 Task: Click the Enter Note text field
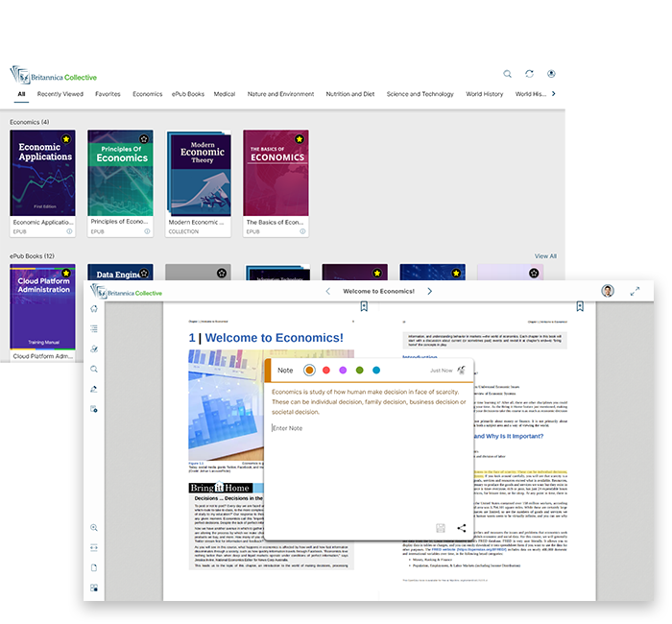pos(365,428)
